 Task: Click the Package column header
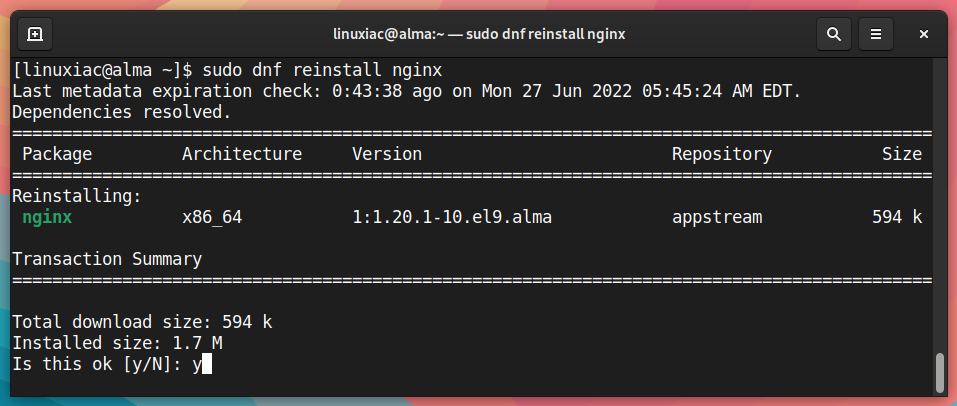(57, 154)
